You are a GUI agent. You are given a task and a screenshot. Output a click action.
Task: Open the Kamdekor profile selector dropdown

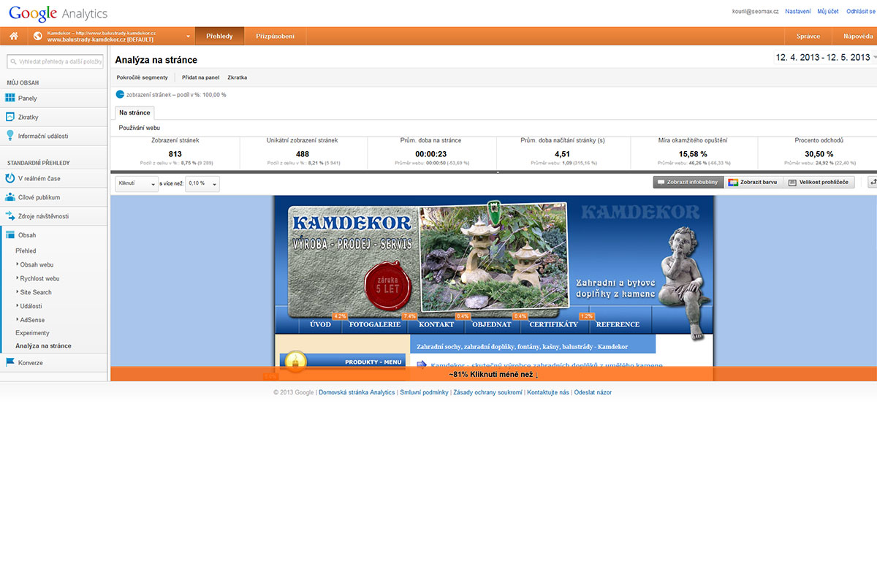coord(188,37)
